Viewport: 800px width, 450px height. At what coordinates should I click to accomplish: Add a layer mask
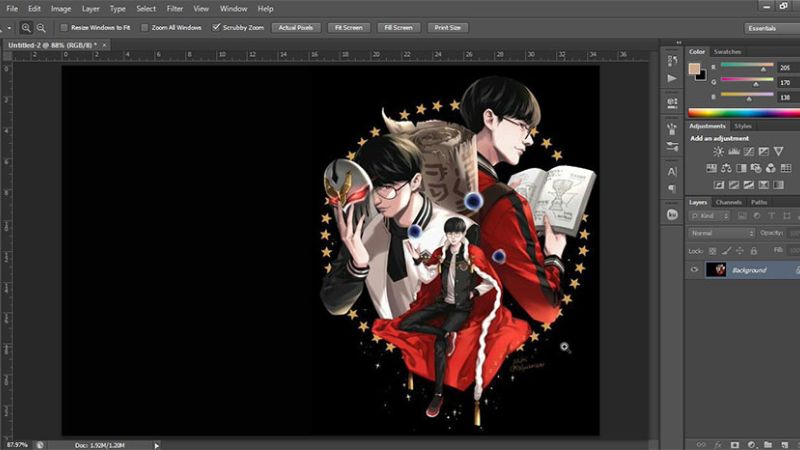click(x=735, y=445)
